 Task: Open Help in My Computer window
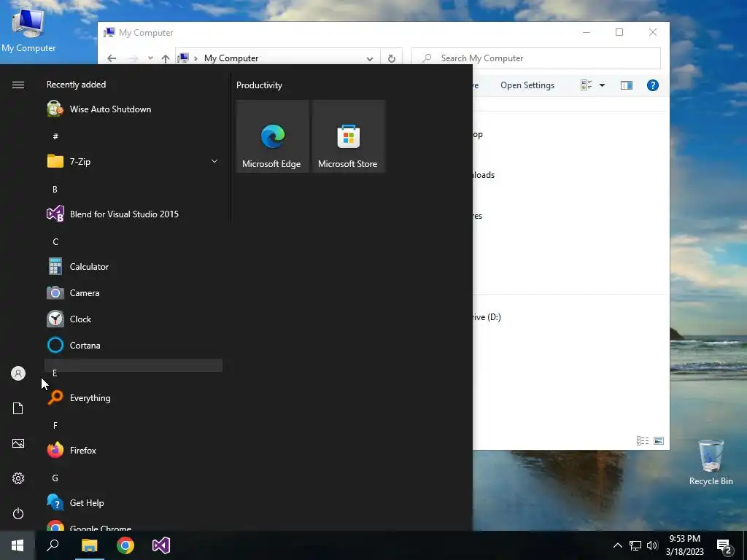click(653, 85)
